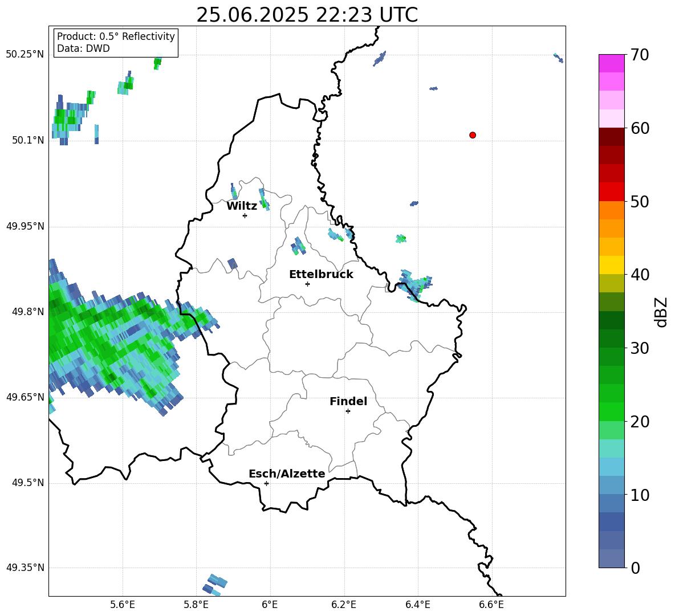The height and width of the screenshot is (616, 675).
Task: Click the orange swatch just below 50 dBZ
Action: tap(611, 210)
